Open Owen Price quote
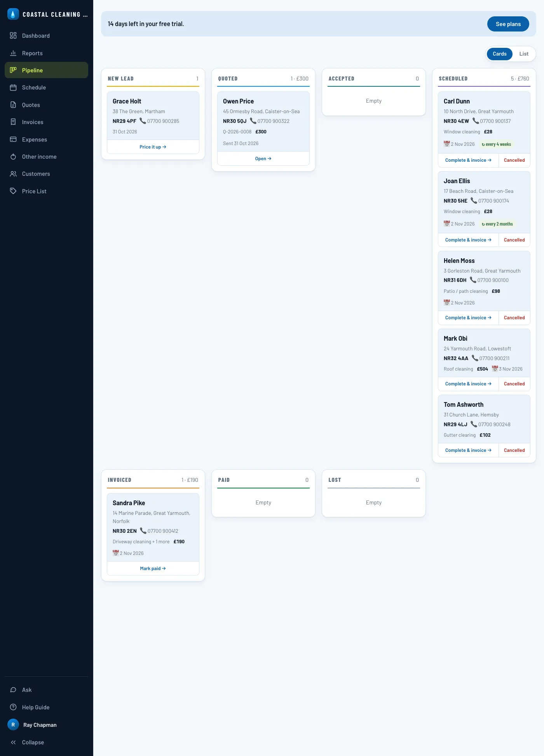 (263, 159)
